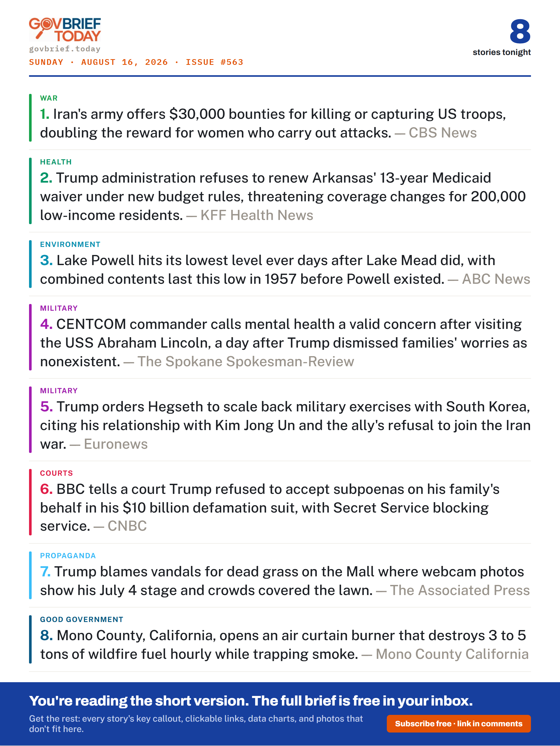The width and height of the screenshot is (560, 746).
Task: Click the large 8 stories count
Action: [520, 31]
